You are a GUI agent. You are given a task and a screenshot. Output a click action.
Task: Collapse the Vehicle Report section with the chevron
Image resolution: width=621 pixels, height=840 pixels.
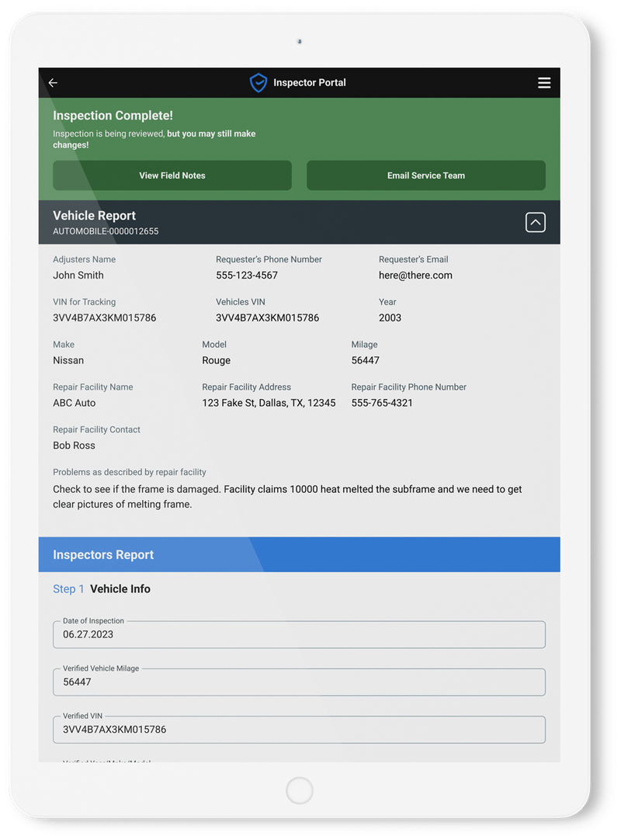coord(535,222)
